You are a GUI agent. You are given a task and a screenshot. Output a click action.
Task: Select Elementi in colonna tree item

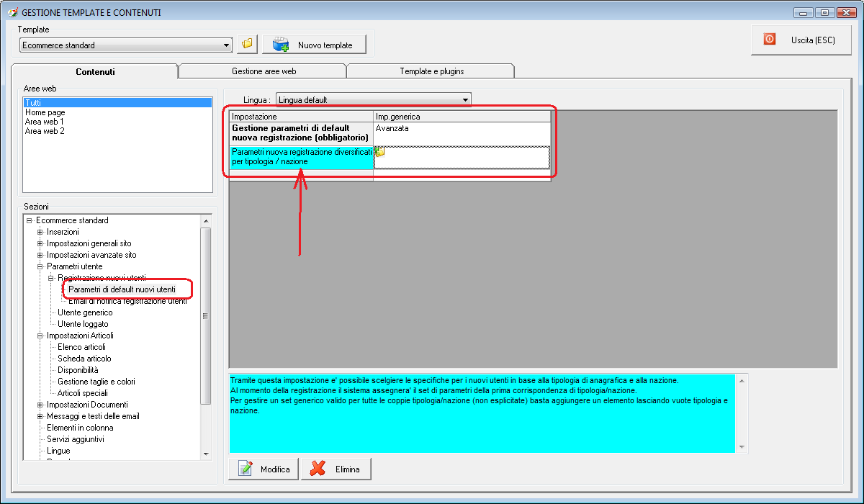point(80,428)
